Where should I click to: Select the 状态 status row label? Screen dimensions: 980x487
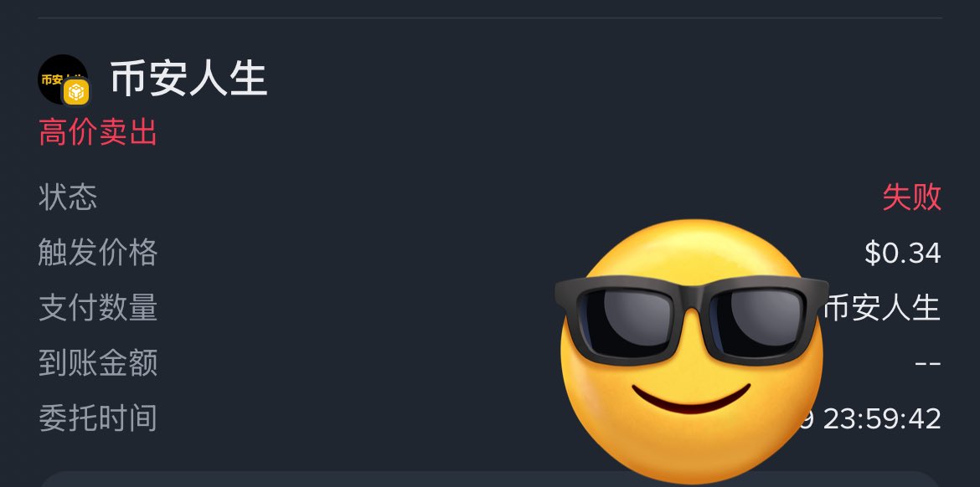(68, 197)
